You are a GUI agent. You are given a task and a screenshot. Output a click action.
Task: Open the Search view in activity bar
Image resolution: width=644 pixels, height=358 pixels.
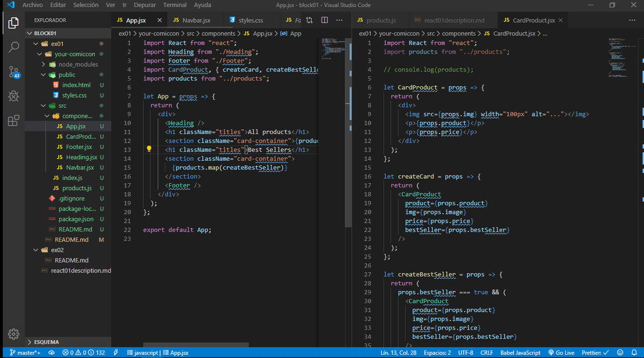click(x=13, y=47)
